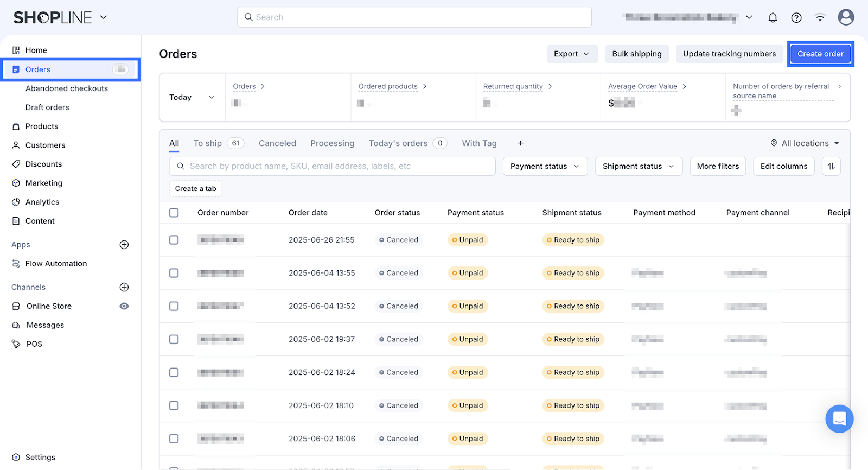Click the Create order button
This screenshot has height=470, width=868.
820,54
